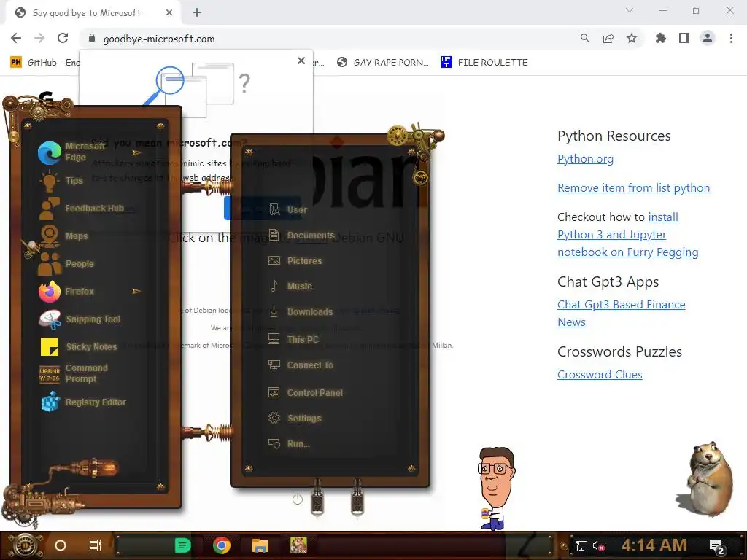The height and width of the screenshot is (560, 747).
Task: Open This PC in the right panel
Action: coord(293,340)
